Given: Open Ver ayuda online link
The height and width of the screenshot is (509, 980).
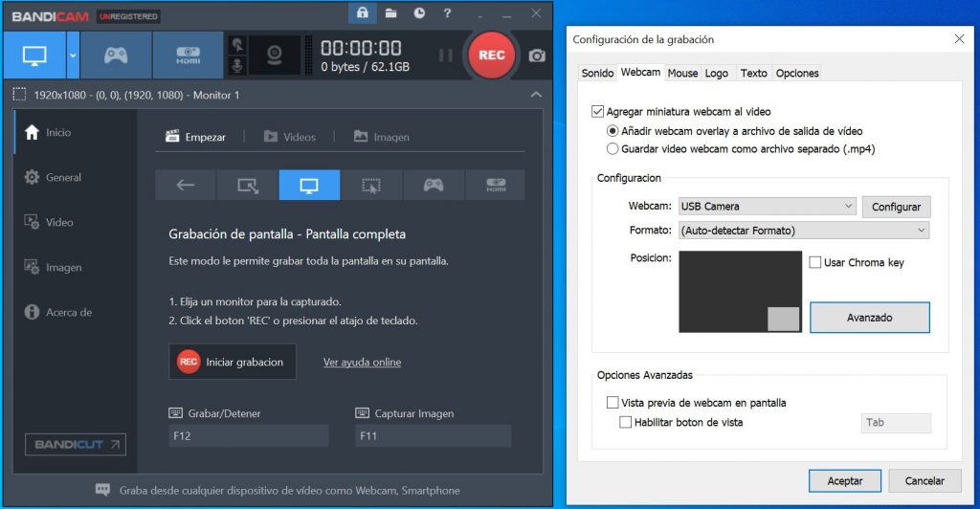Looking at the screenshot, I should click(x=362, y=363).
